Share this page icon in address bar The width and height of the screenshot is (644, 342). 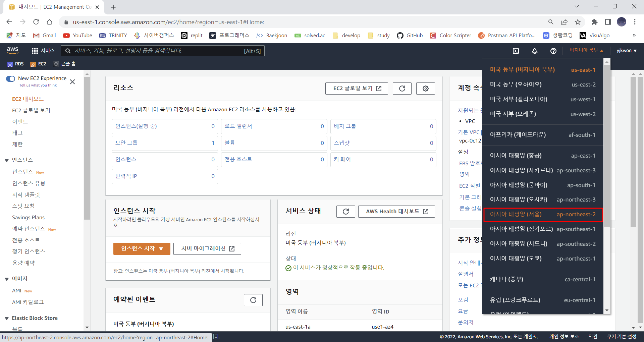click(x=564, y=22)
